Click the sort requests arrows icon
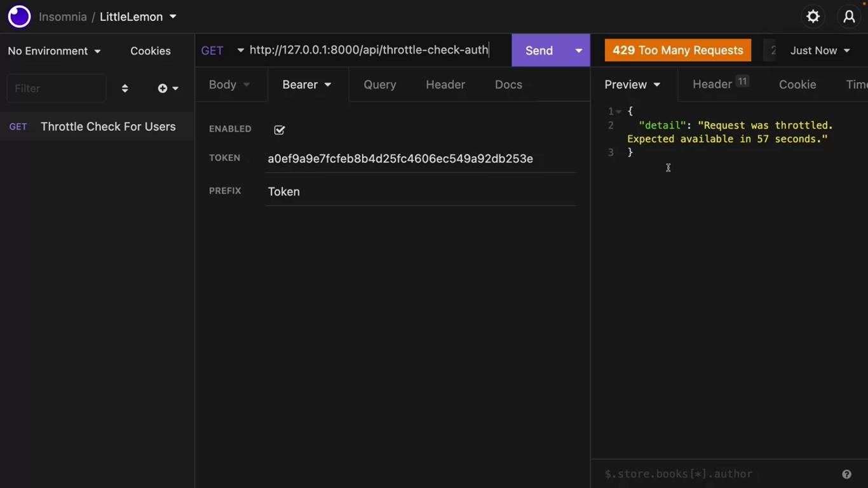 [x=125, y=88]
